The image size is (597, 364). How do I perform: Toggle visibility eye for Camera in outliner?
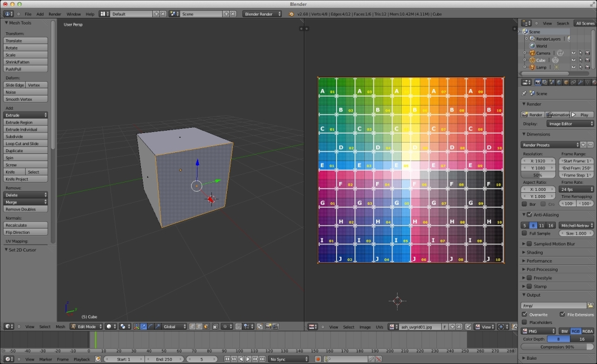coord(573,53)
